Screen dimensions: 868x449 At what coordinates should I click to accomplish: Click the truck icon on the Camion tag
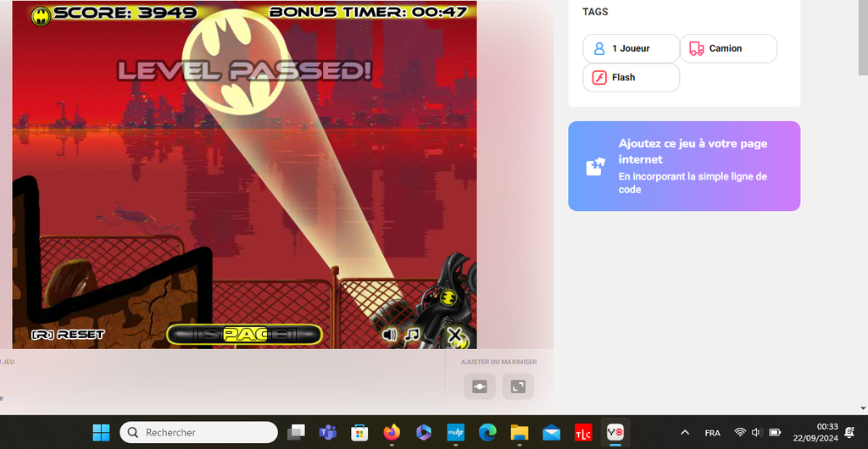[x=697, y=48]
